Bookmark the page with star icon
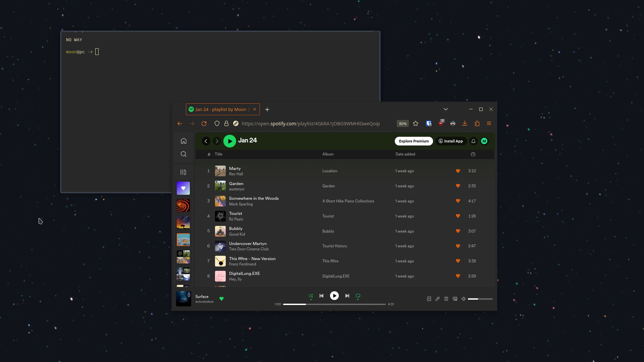Image resolution: width=644 pixels, height=362 pixels. click(x=416, y=124)
